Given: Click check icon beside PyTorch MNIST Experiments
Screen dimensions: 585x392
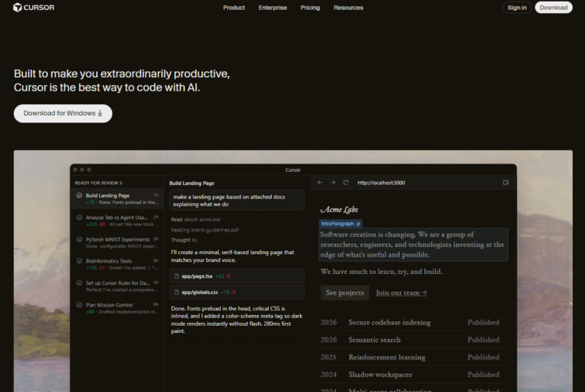Looking at the screenshot, I should pyautogui.click(x=79, y=239).
